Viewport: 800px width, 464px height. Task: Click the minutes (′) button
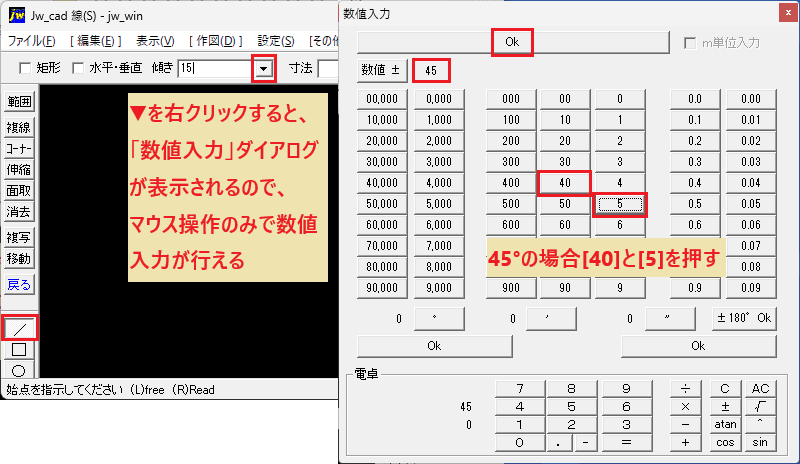pyautogui.click(x=551, y=319)
